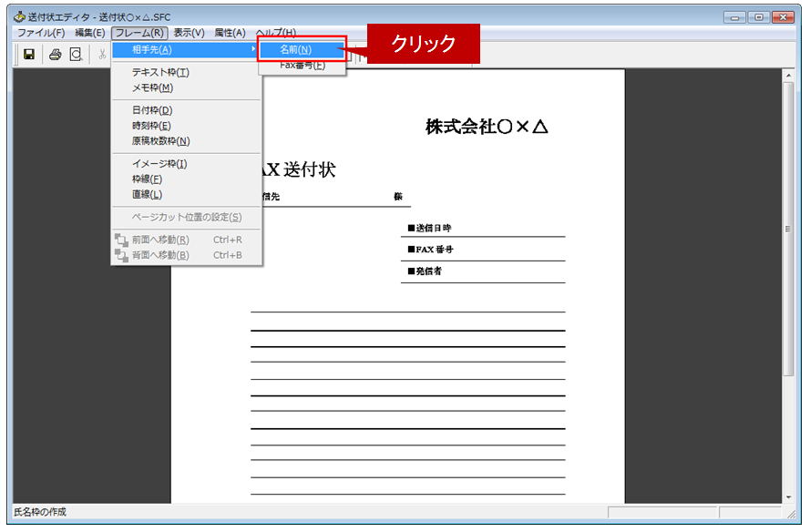Select イメージ枠(I) menu entry
Image resolution: width=810 pixels, height=532 pixels.
[186, 164]
